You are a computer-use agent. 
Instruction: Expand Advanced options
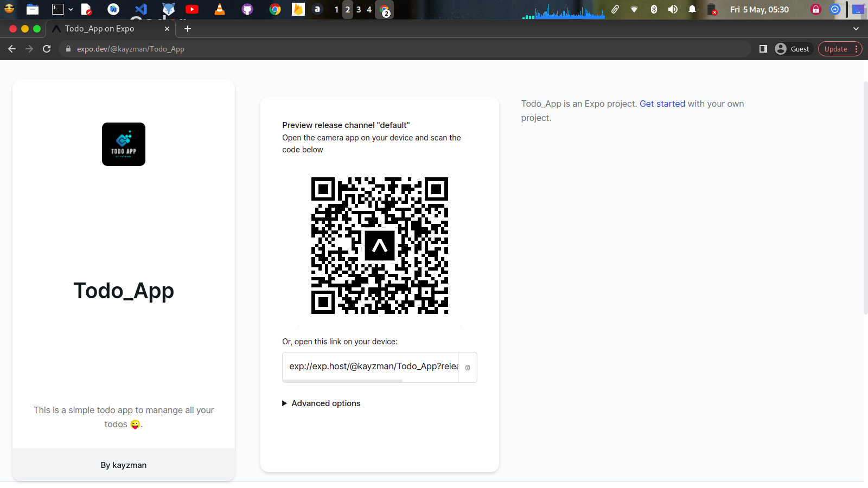(x=321, y=403)
